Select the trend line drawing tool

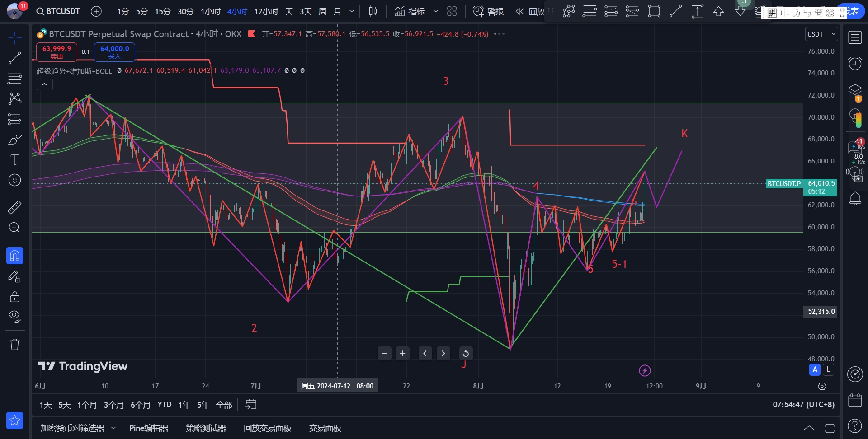[14, 58]
